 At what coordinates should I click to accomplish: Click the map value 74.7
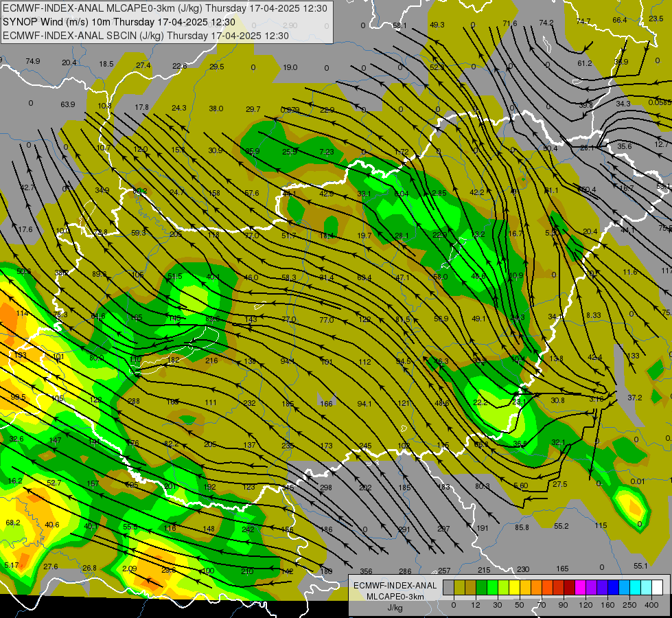tap(583, 21)
